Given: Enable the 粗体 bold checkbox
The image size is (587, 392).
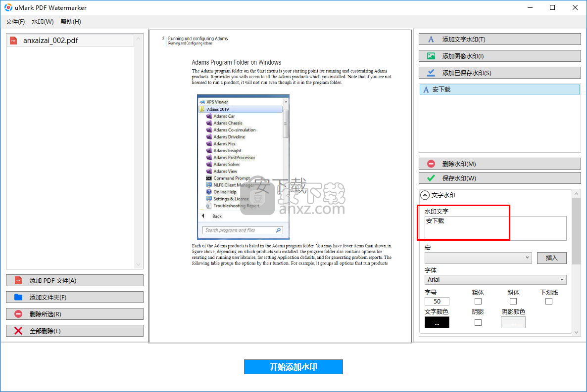Looking at the screenshot, I should pyautogui.click(x=478, y=301).
